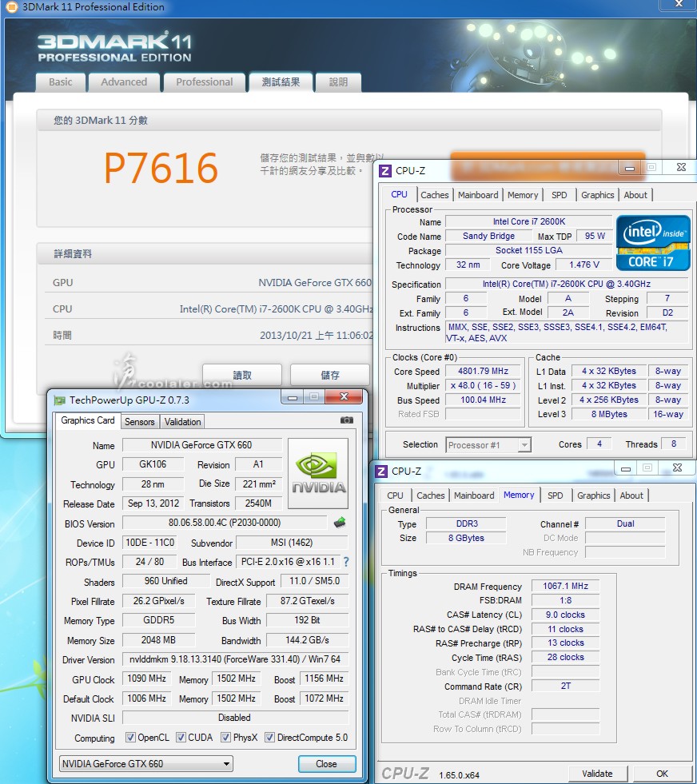Click the Device ID value 10DE - 11C0
Image resolution: width=697 pixels, height=784 pixels.
point(149,543)
